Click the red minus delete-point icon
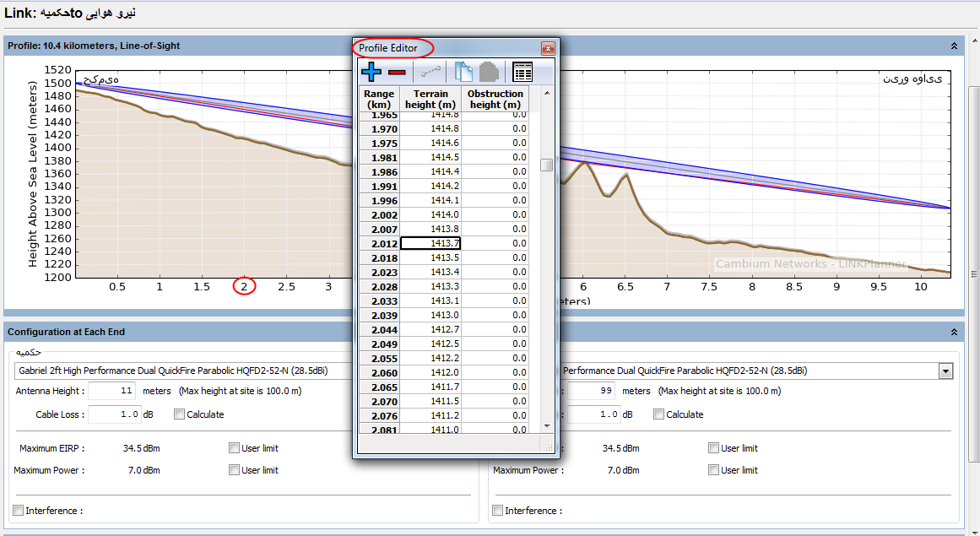The width and height of the screenshot is (980, 536). (x=397, y=73)
